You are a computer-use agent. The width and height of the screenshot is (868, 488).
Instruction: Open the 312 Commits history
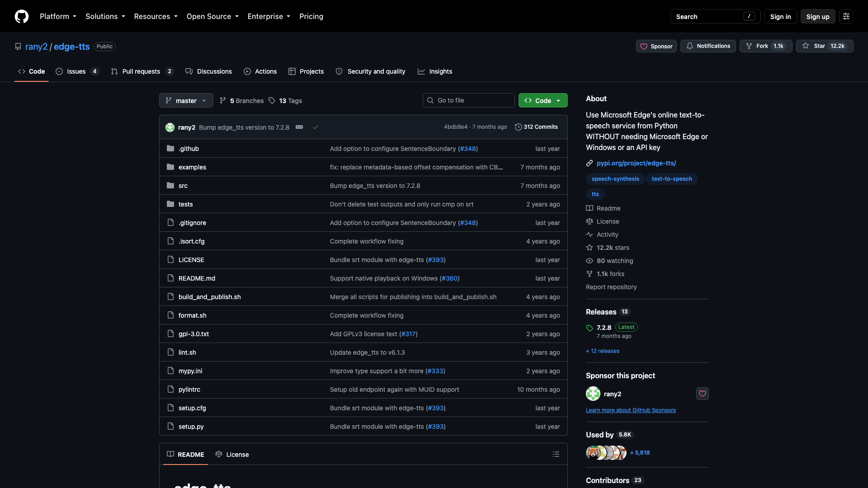pos(536,127)
